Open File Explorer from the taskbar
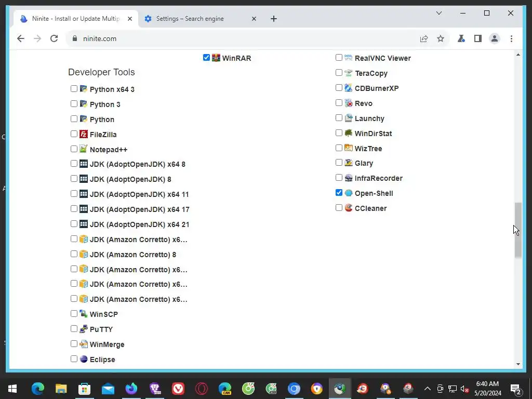Viewport: 532px width, 399px height. (61, 389)
